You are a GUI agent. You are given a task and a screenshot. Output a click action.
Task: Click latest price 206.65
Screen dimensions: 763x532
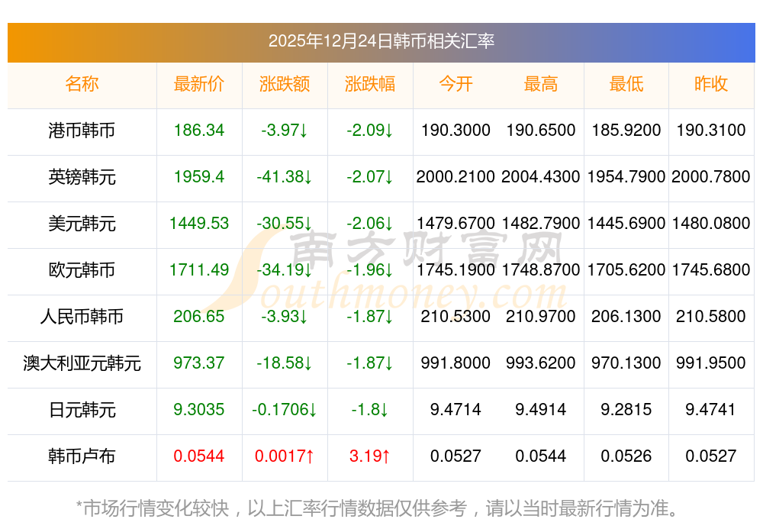tap(199, 317)
